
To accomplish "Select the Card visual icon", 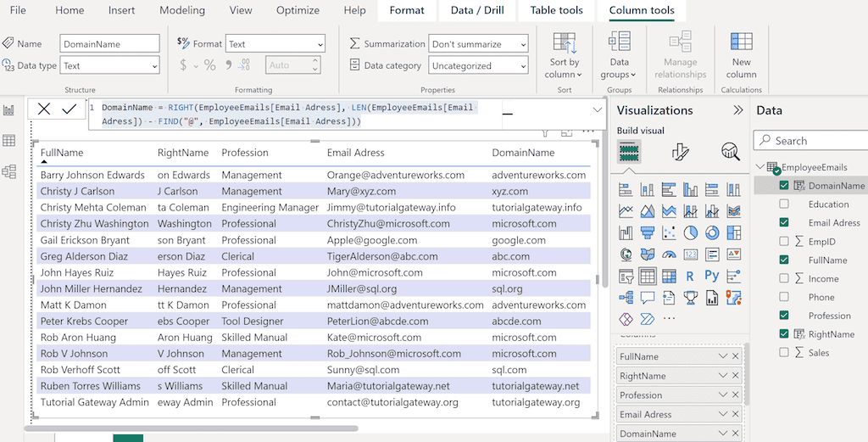I will 690,255.
